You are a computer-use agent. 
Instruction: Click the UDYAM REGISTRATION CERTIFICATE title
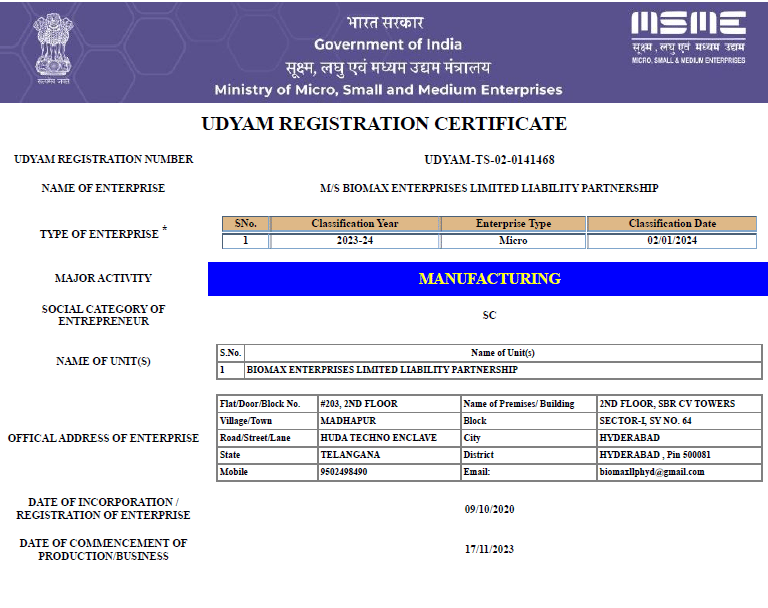384,123
